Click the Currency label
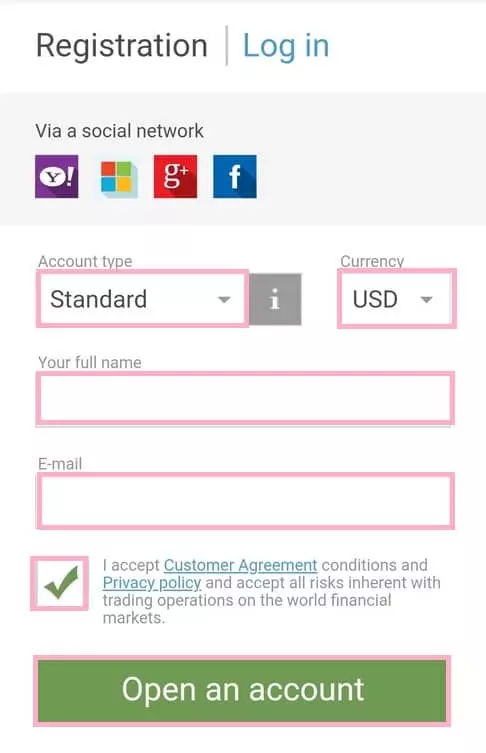The width and height of the screenshot is (486, 753). (x=372, y=261)
